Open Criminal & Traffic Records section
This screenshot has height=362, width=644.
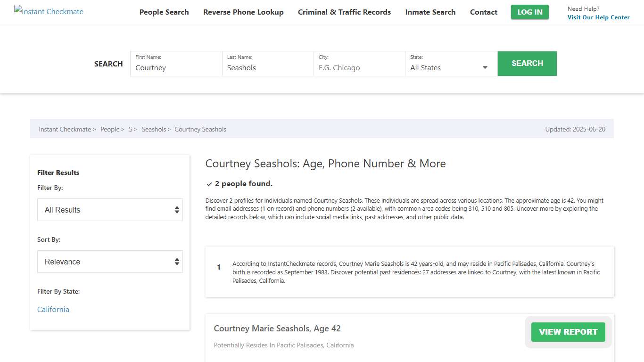tap(344, 12)
